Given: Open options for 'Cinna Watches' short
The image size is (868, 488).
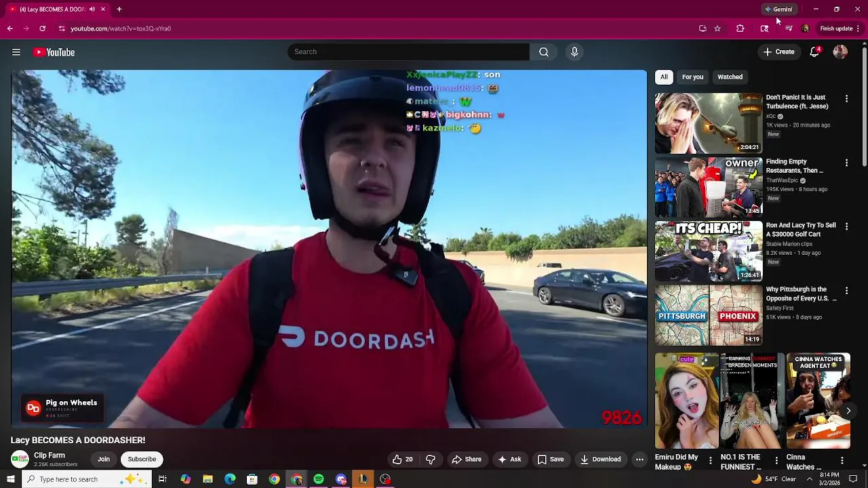Looking at the screenshot, I should (842, 461).
